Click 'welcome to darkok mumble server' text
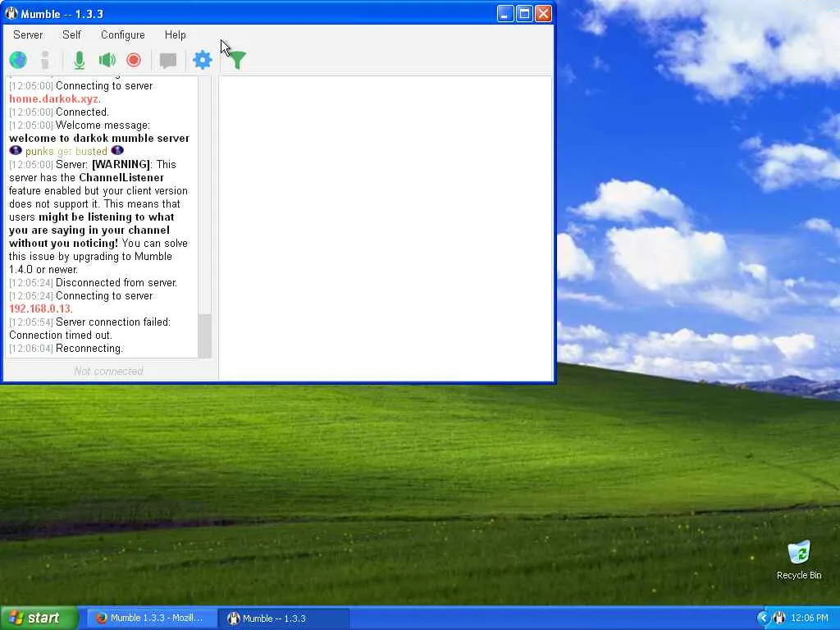The height and width of the screenshot is (630, 840). 99,138
